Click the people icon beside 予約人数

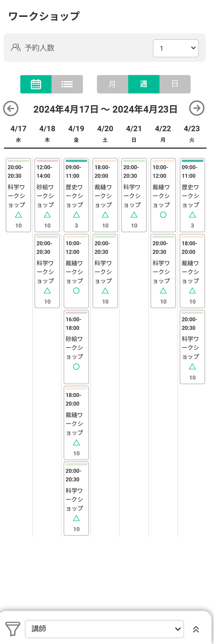pos(16,47)
